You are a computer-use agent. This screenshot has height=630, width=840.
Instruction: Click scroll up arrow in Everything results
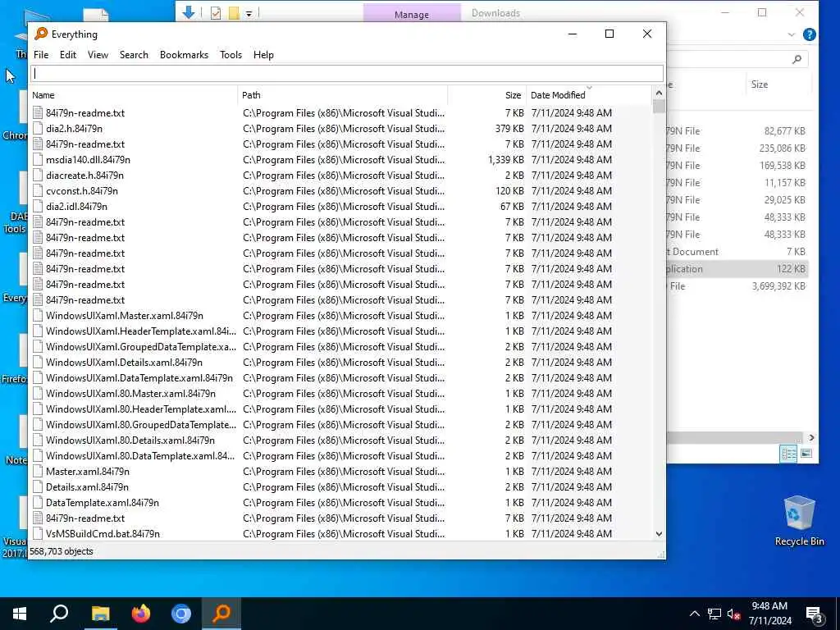659,93
